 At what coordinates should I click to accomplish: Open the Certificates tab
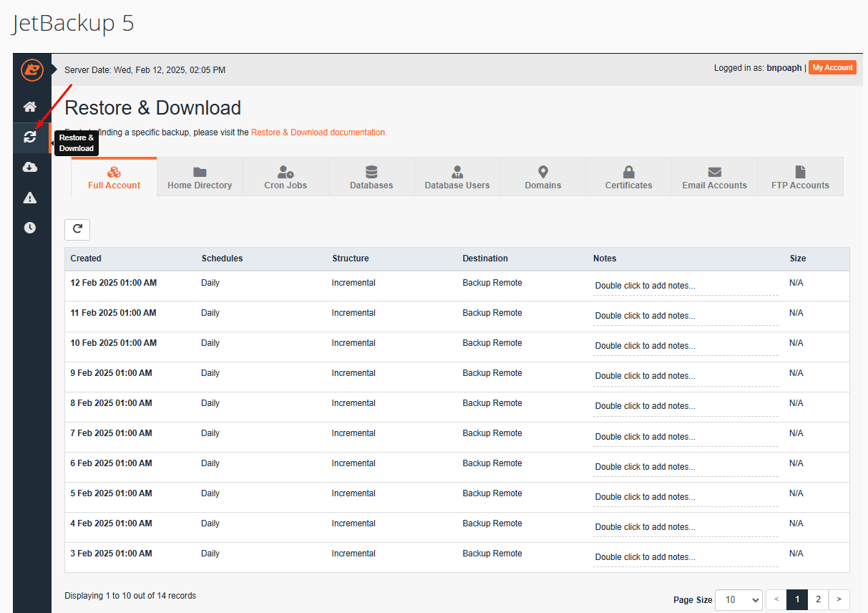coord(628,178)
